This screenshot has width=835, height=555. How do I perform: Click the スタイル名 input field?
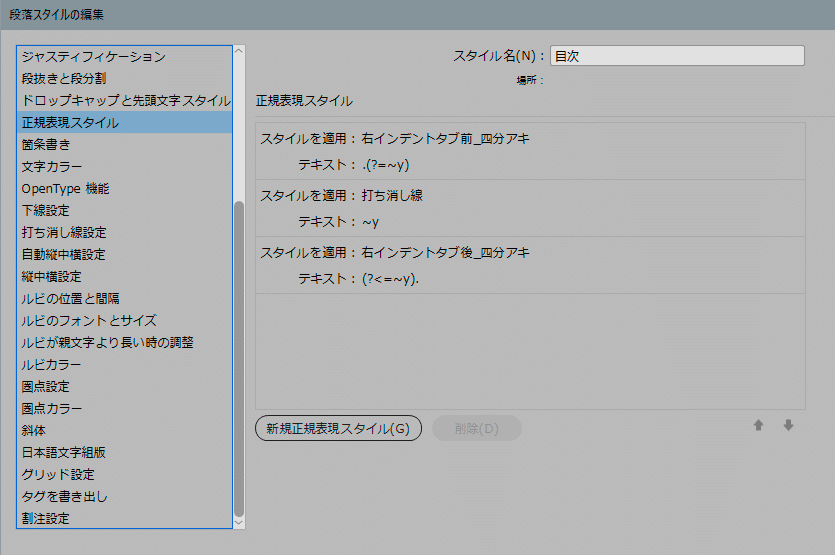coord(677,56)
